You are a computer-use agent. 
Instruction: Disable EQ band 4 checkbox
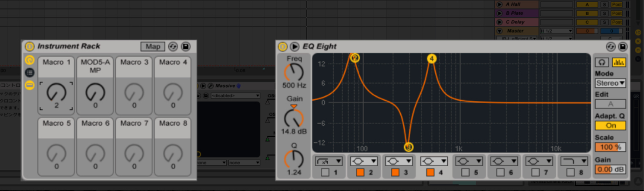pos(430,172)
